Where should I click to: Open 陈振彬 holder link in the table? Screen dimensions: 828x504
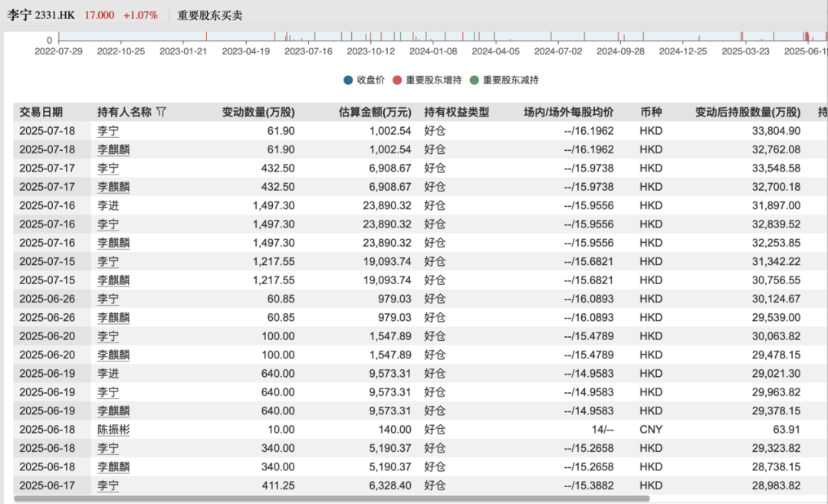(113, 430)
